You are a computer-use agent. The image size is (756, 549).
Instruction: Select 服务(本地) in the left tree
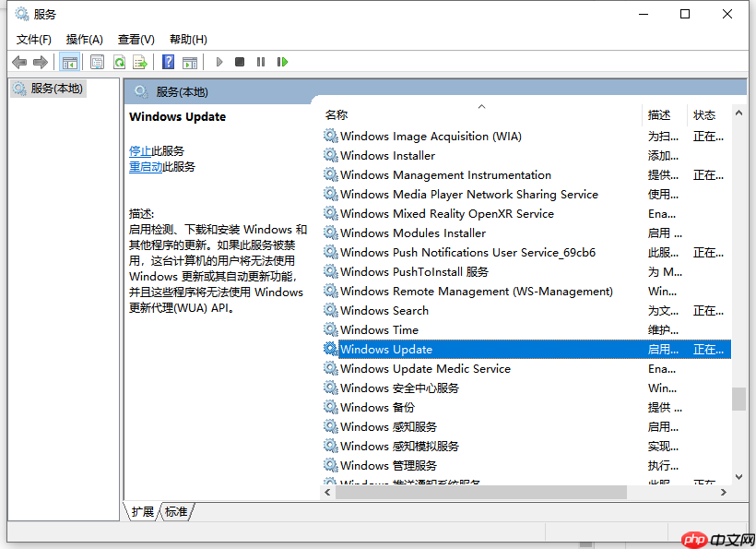point(48,89)
